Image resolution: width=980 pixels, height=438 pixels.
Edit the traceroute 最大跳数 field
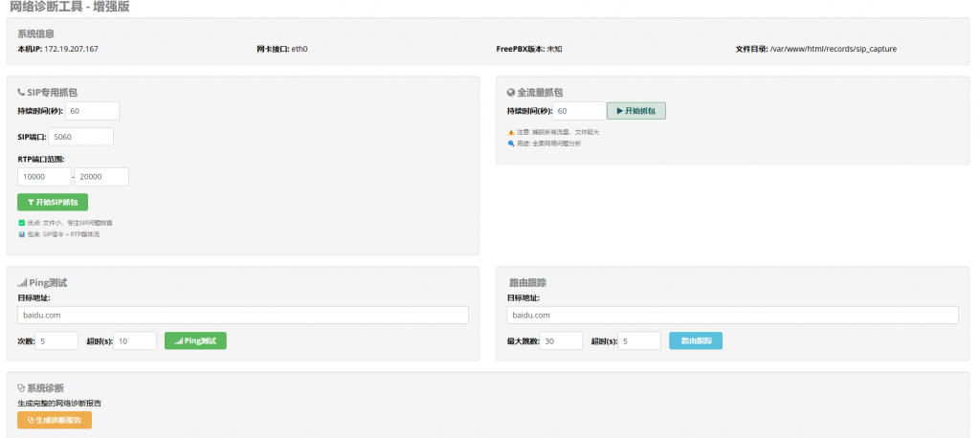coord(560,340)
